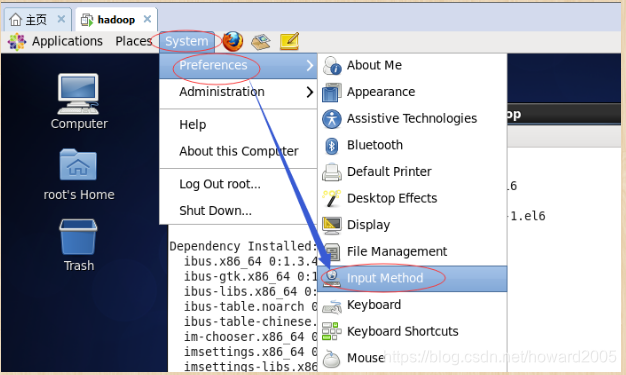The image size is (626, 375).
Task: Open the Places menu
Action: (133, 41)
